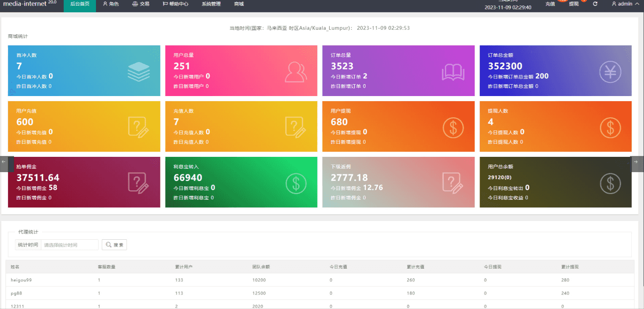Open the 交易 menu
Viewport: 644px width, 309px height.
(x=141, y=4)
